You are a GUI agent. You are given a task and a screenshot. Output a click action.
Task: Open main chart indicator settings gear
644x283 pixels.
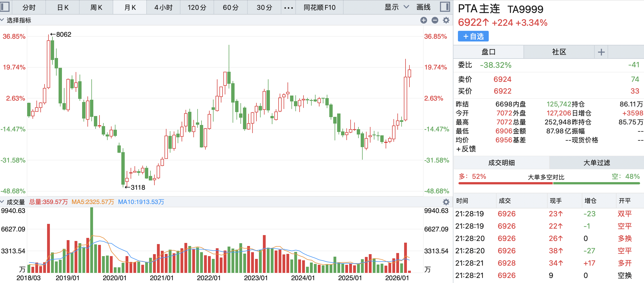[x=446, y=20]
